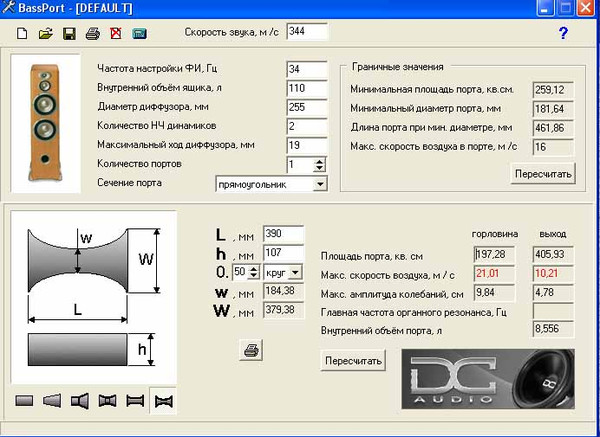The width and height of the screenshot is (600, 437).
Task: Click the toolbar printer icon
Action: click(x=93, y=33)
